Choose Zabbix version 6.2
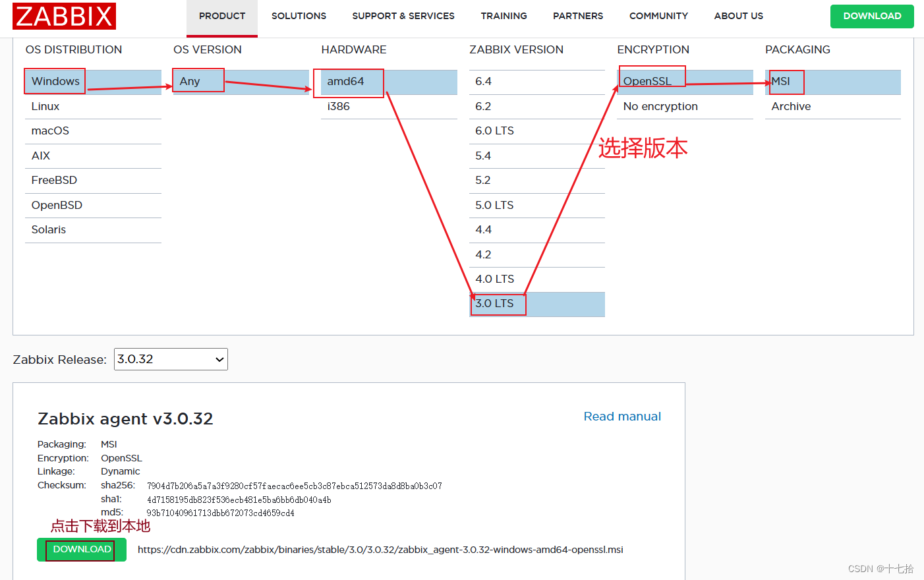924x580 pixels. click(537, 107)
